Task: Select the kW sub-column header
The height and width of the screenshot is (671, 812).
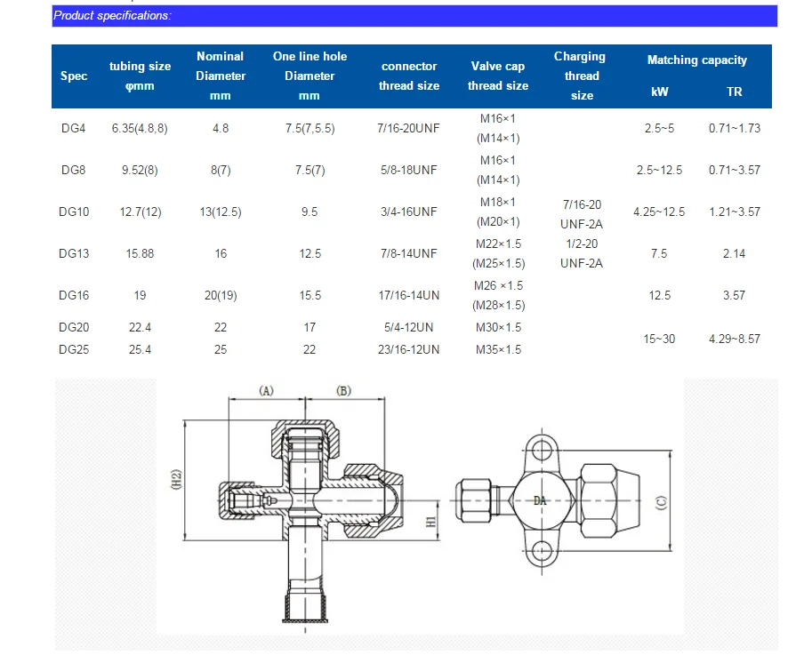Action: pyautogui.click(x=659, y=92)
